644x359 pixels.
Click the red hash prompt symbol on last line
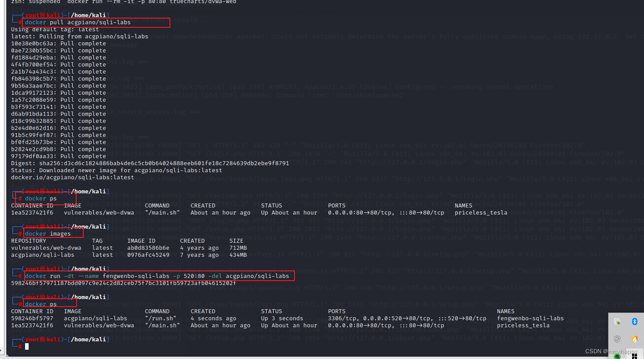click(19, 346)
